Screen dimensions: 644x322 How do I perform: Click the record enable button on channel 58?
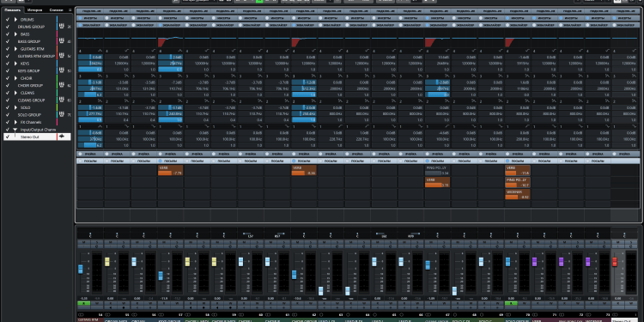204,307
